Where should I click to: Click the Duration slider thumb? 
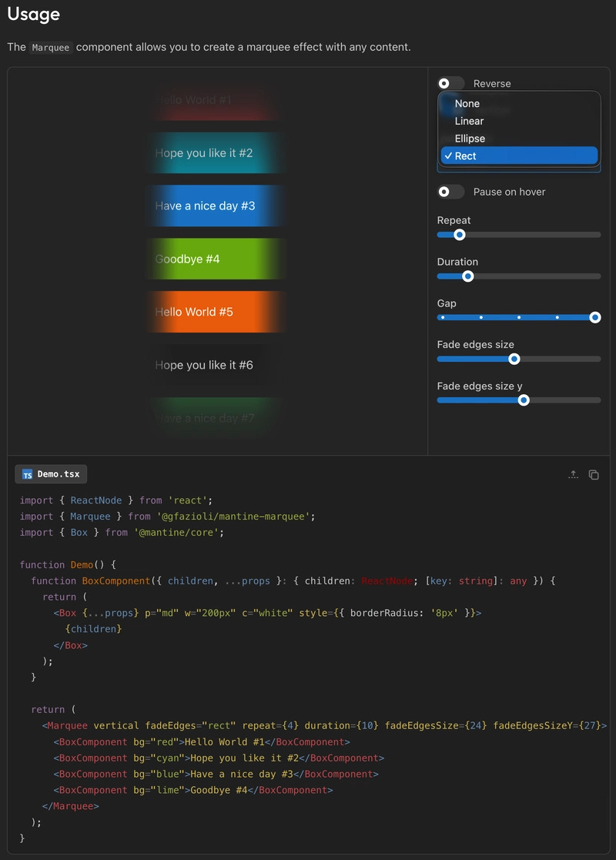pyautogui.click(x=468, y=276)
